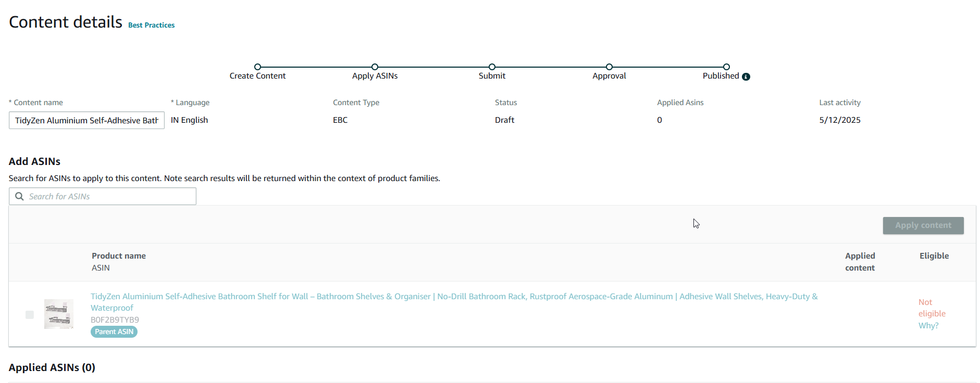Click the Why? eligibility link
Image resolution: width=980 pixels, height=383 pixels.
(x=928, y=325)
